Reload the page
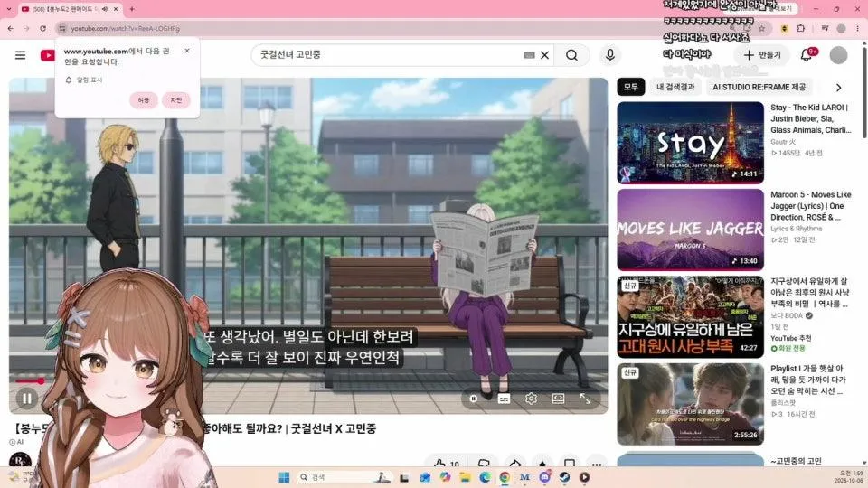Viewport: 868px width, 488px height. (42, 28)
